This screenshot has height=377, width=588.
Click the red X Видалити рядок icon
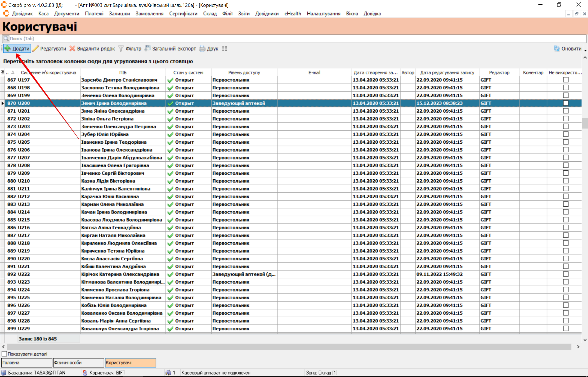tap(72, 49)
